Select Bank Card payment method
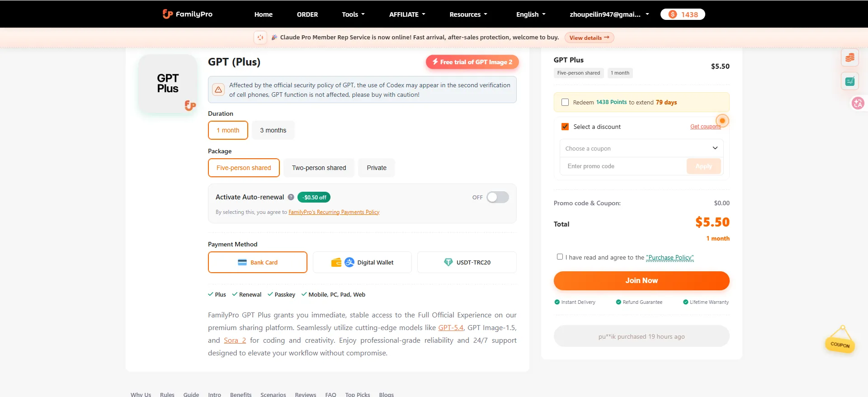Viewport: 868px width, 397px height. click(x=258, y=262)
